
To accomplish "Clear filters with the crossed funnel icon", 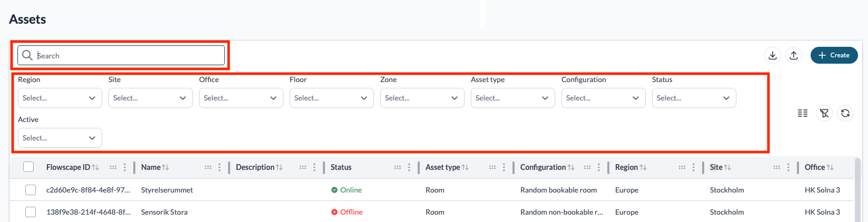I will click(824, 113).
